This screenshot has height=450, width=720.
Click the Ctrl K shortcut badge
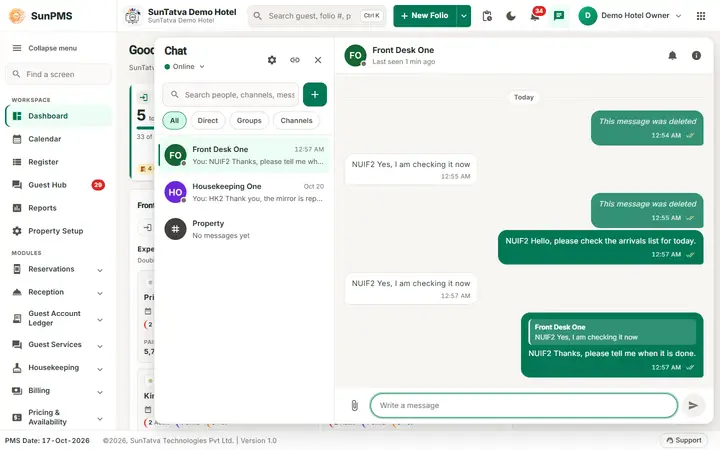pyautogui.click(x=371, y=16)
